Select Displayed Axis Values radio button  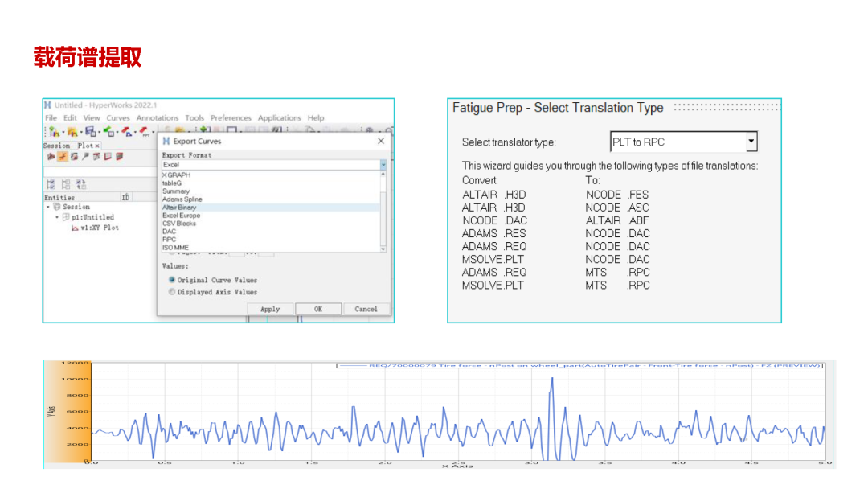point(172,292)
